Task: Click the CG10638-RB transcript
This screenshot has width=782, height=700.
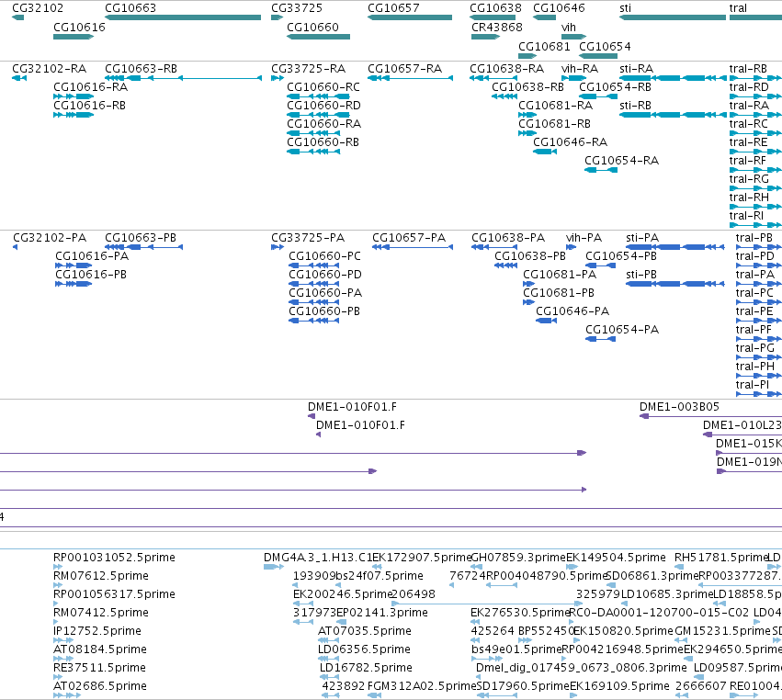Action: 504,96
